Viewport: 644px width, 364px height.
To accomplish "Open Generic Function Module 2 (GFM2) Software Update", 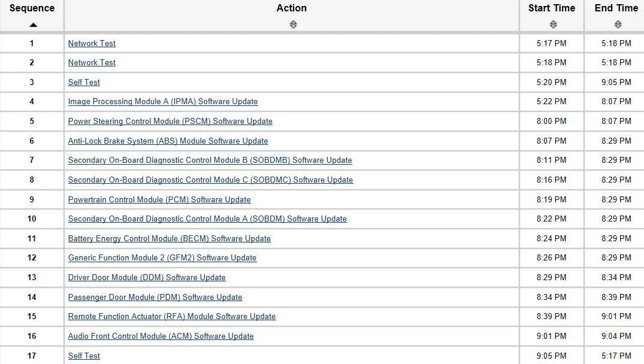I will 162,258.
